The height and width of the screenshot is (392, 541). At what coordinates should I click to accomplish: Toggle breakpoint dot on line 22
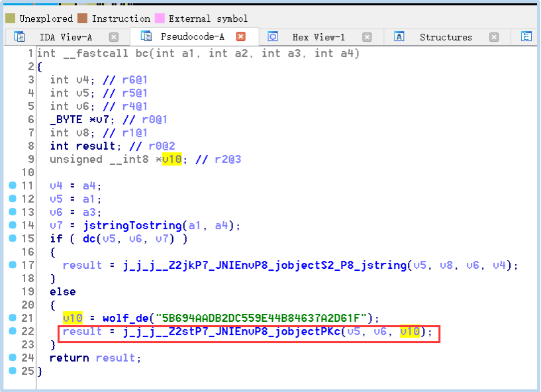[13, 330]
